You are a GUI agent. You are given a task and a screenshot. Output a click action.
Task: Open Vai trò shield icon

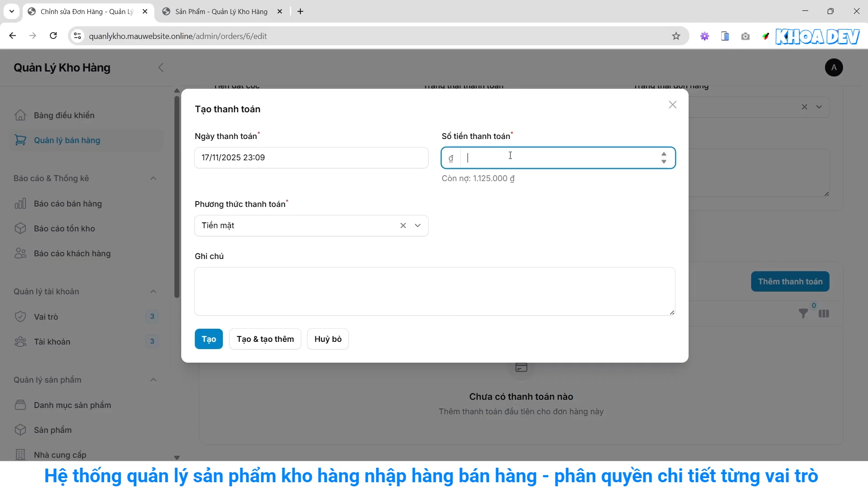click(x=20, y=316)
